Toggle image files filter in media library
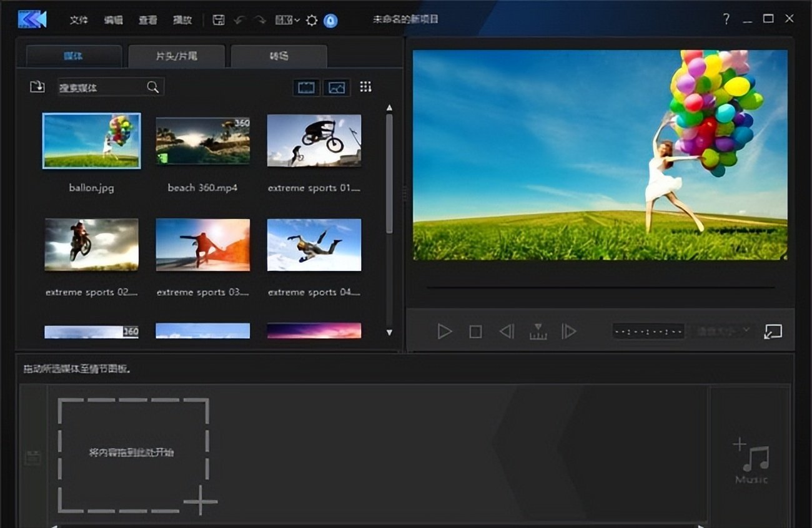 337,87
